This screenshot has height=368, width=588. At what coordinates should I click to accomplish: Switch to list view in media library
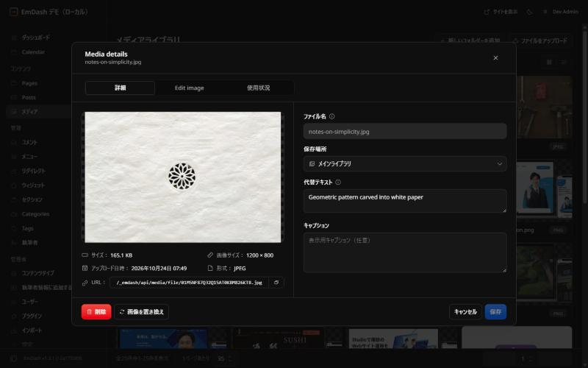[x=563, y=62]
